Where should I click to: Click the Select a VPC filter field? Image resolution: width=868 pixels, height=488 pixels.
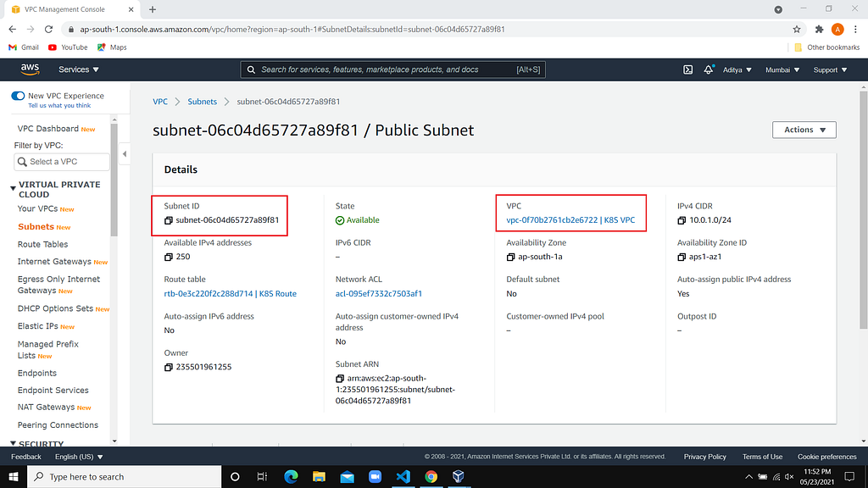tap(61, 162)
